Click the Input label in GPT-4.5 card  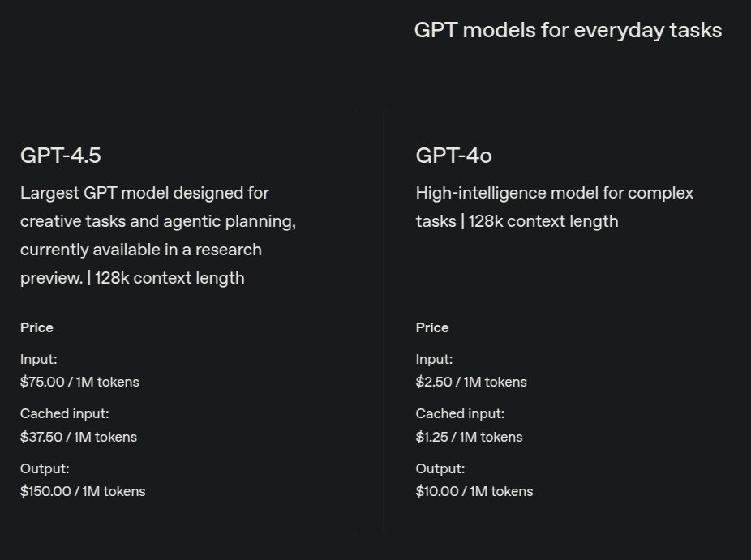(x=39, y=359)
